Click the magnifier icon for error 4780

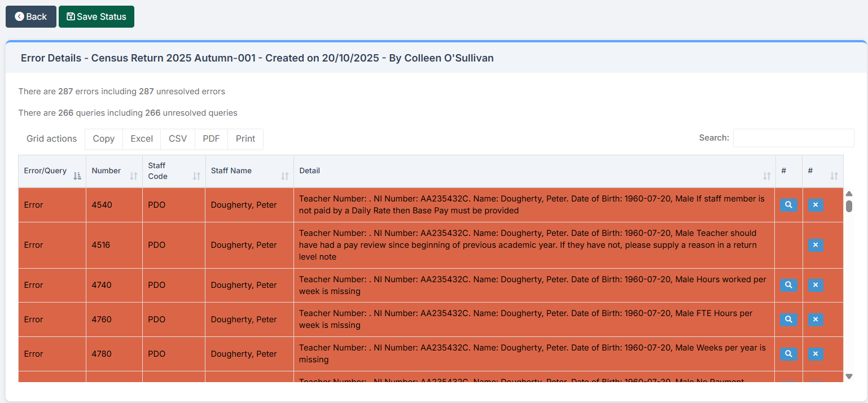coord(788,354)
